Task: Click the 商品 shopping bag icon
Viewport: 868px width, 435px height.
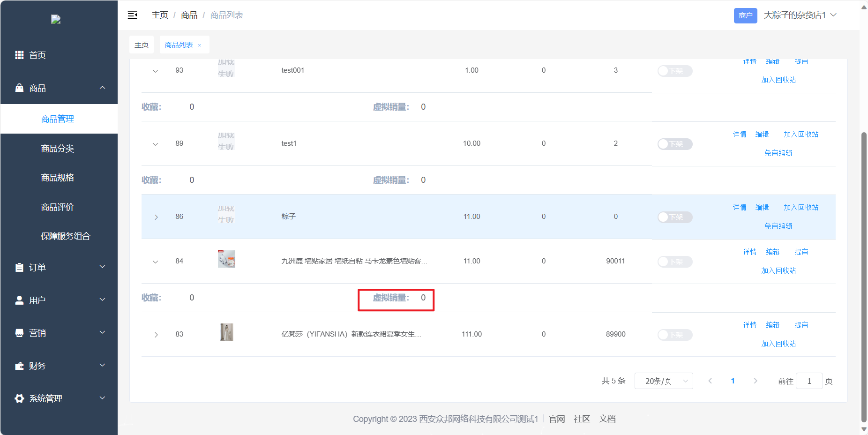Action: [19, 88]
